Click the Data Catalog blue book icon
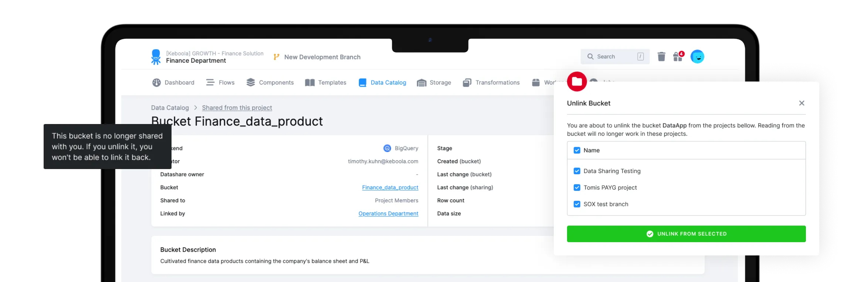Image resolution: width=868 pixels, height=282 pixels. [x=362, y=82]
